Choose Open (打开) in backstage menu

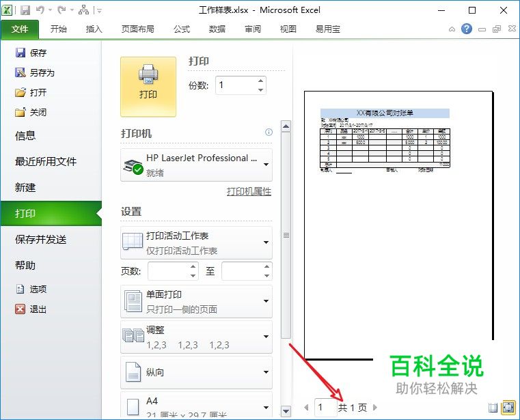(x=31, y=92)
